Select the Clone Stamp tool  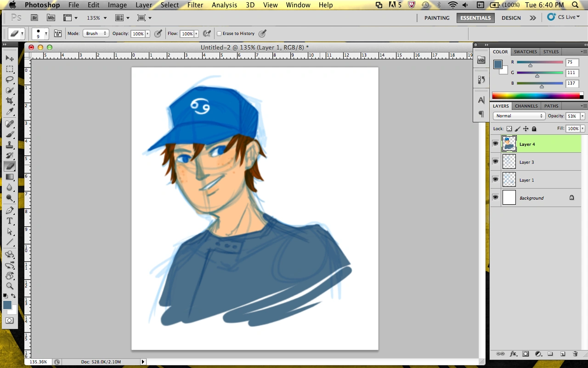click(x=10, y=145)
